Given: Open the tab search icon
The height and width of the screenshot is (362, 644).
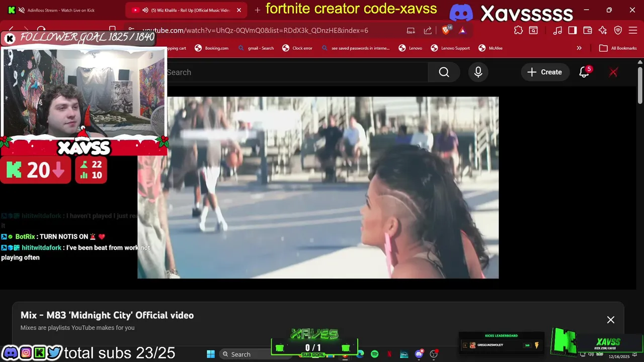Looking at the screenshot, I should tap(533, 30).
